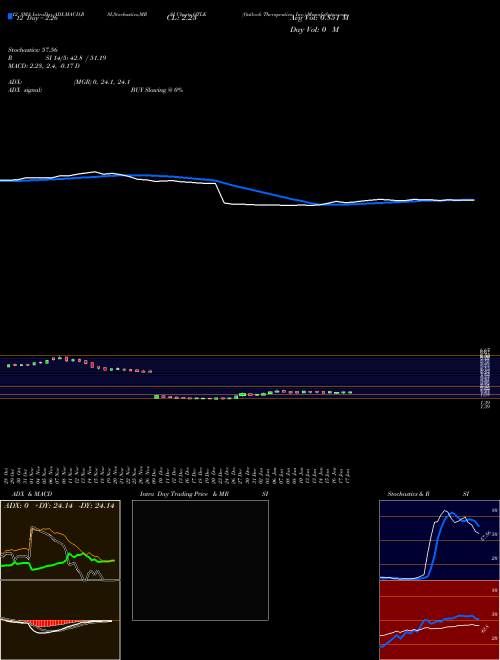Click the 'Stochastics & R' panel title
The width and height of the screenshot is (500, 660).
click(408, 494)
